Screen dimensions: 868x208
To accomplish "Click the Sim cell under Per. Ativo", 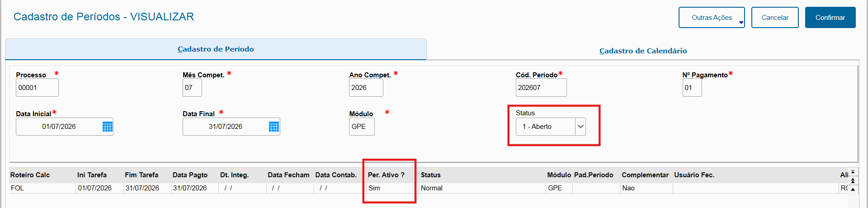I will point(392,188).
